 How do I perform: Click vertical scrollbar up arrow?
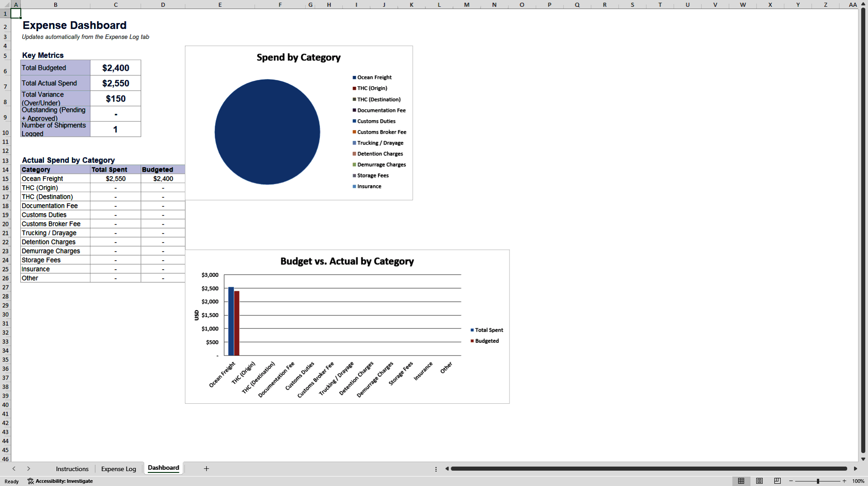click(863, 4)
